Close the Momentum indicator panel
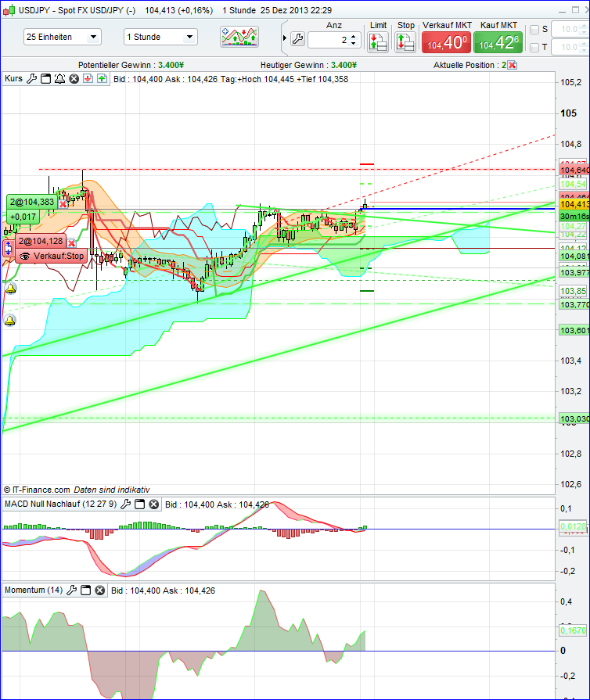Screen dimensions: 590x700 click(x=100, y=591)
